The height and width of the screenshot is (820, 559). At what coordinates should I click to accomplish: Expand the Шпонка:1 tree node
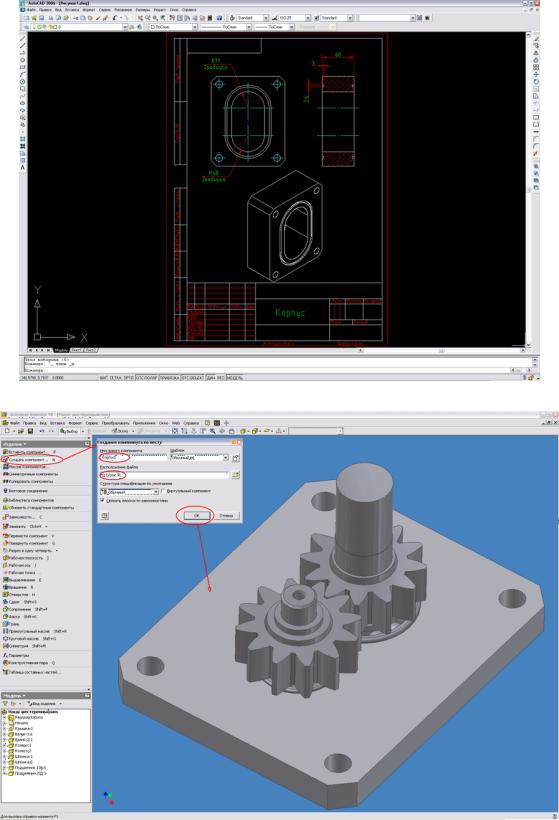coord(5,756)
